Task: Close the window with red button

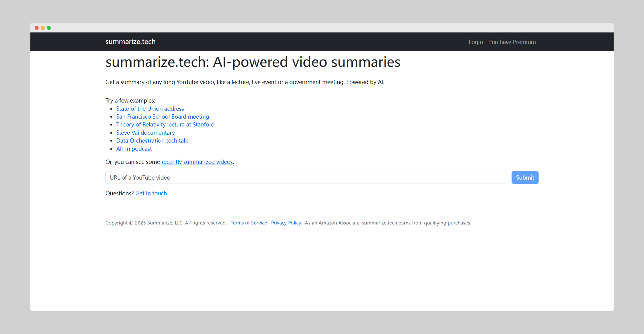Action: click(36, 28)
